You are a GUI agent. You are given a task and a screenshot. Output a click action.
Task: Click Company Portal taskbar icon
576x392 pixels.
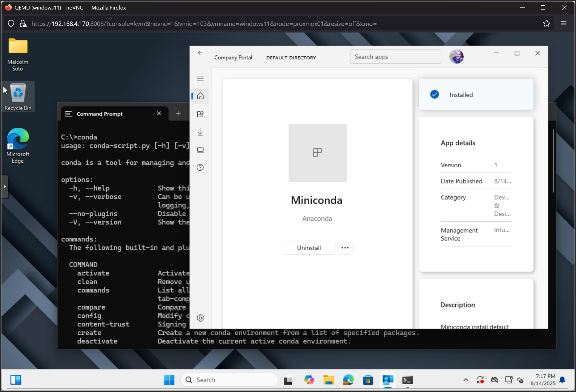click(388, 380)
